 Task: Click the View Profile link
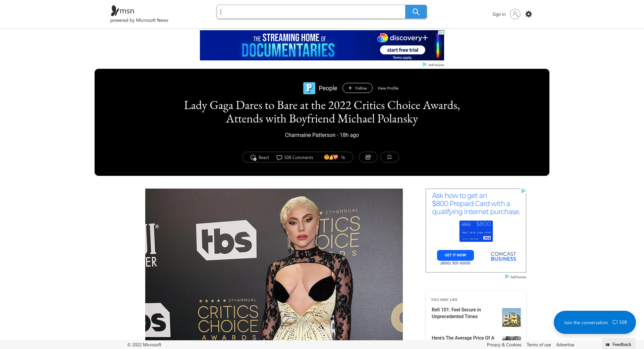pyautogui.click(x=388, y=88)
